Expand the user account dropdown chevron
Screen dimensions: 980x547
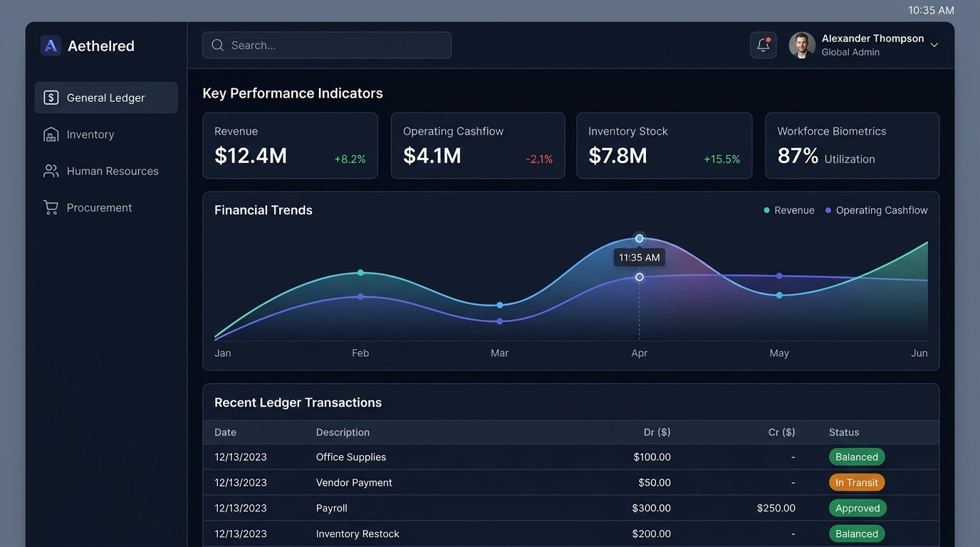tap(934, 45)
